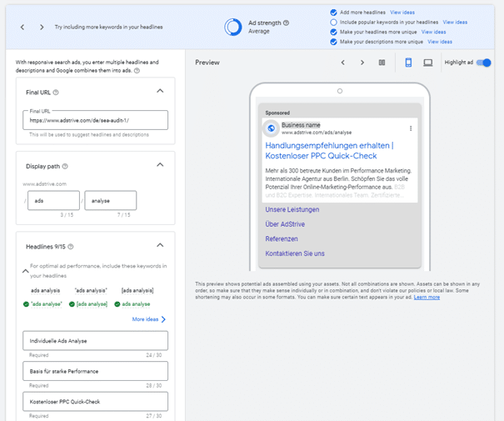504x421 pixels.
Task: Click the Ad strength circular indicator
Action: pyautogui.click(x=233, y=27)
